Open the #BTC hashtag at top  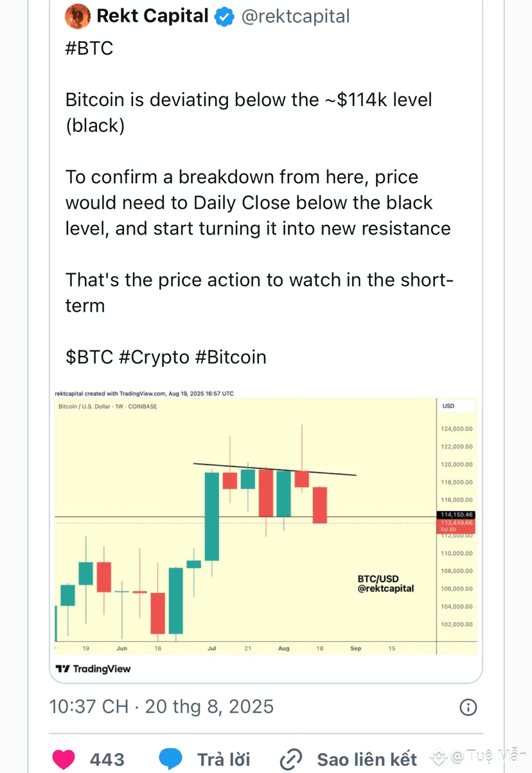point(89,48)
